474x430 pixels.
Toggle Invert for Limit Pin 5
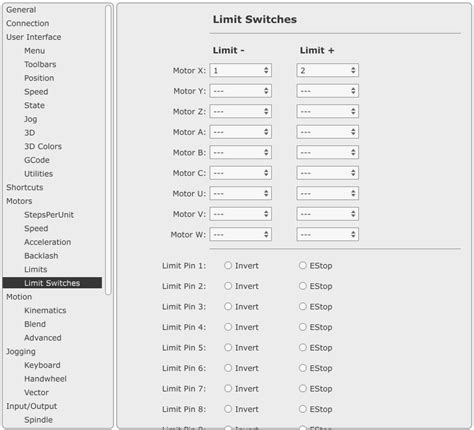(x=228, y=347)
